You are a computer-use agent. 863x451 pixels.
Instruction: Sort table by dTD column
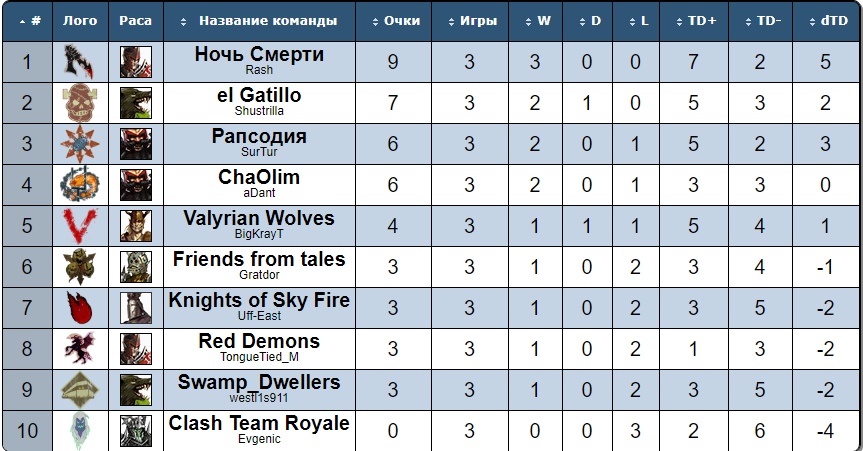828,21
